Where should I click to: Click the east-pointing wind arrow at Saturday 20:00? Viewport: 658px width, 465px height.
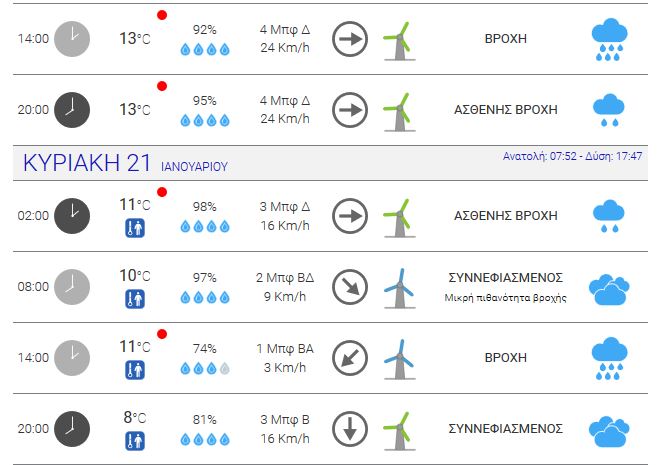point(350,110)
